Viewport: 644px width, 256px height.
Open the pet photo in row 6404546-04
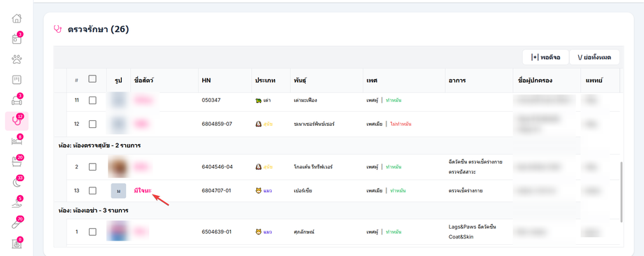[x=118, y=167]
